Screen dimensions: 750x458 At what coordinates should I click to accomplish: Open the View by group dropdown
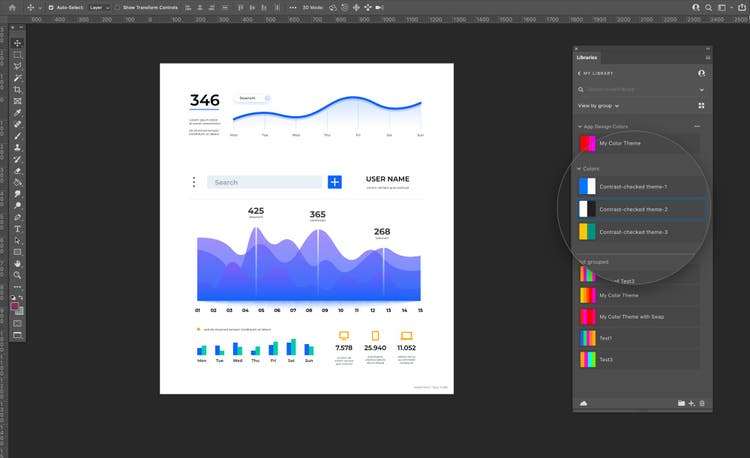click(599, 105)
